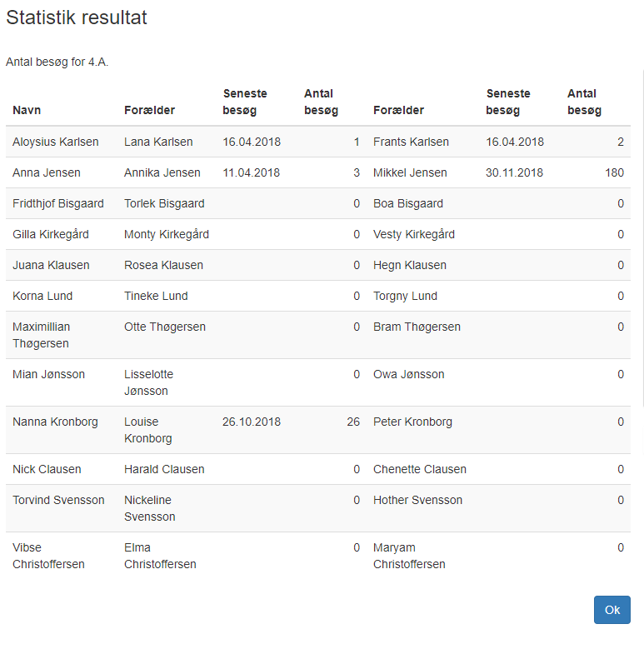Click the Statistik resultat heading

click(77, 17)
